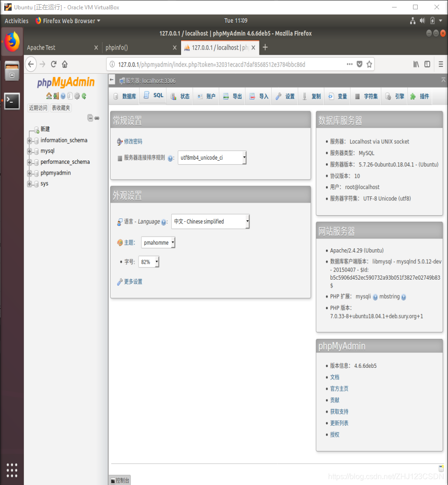
Task: Toggle Firefox sidebar view icon
Action: [427, 64]
